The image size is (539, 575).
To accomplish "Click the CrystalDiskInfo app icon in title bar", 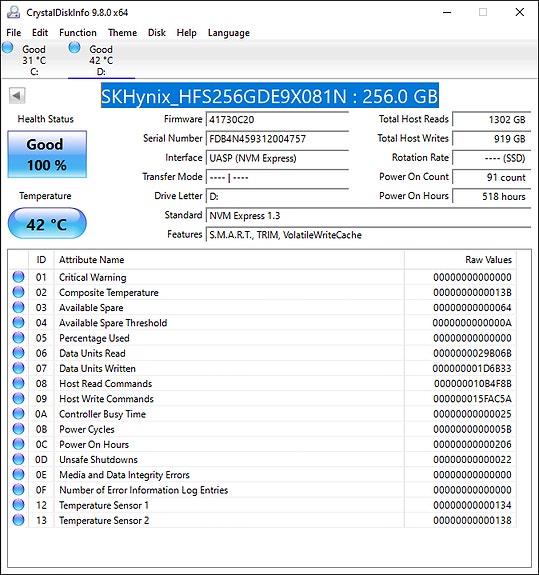I will click(14, 12).
